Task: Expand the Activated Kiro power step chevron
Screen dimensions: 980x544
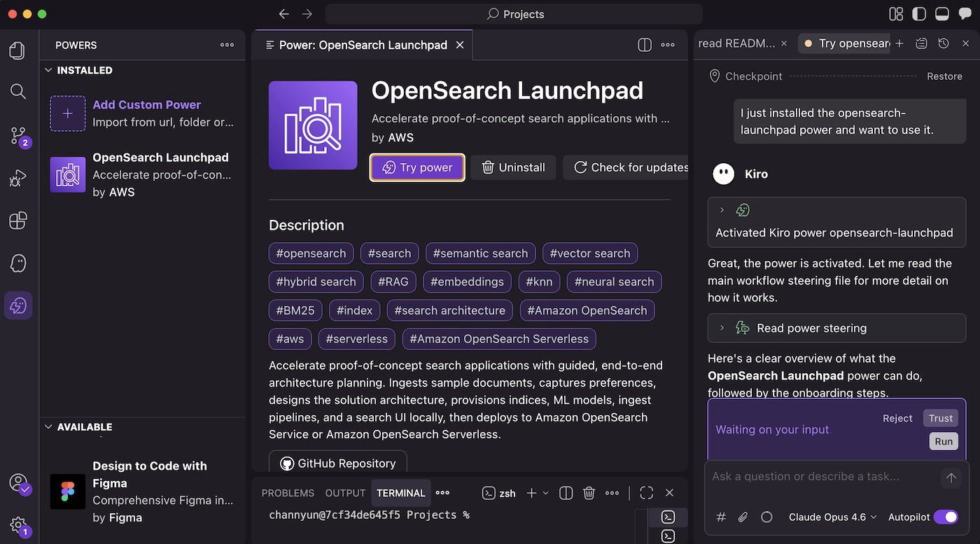Action: [722, 210]
